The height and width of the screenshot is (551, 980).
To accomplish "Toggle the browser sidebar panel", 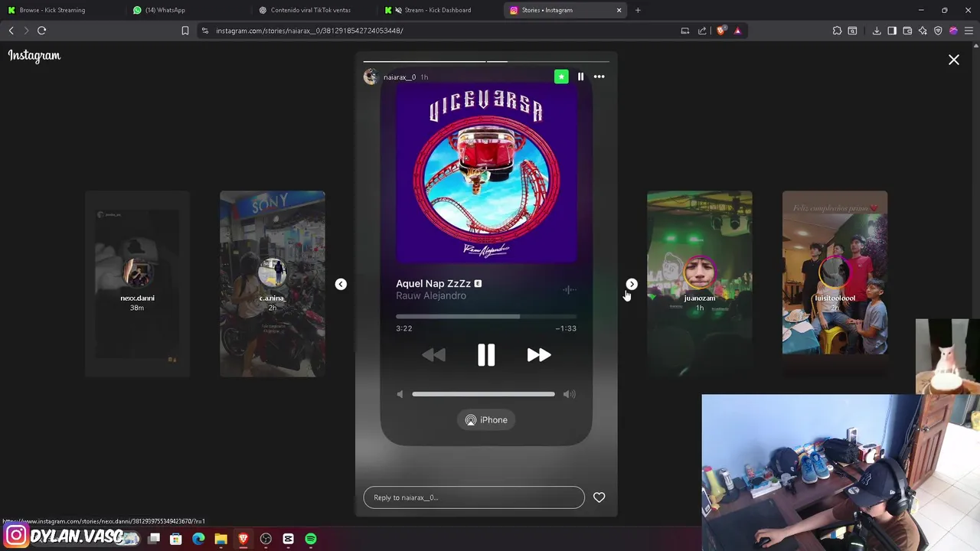I will (892, 31).
